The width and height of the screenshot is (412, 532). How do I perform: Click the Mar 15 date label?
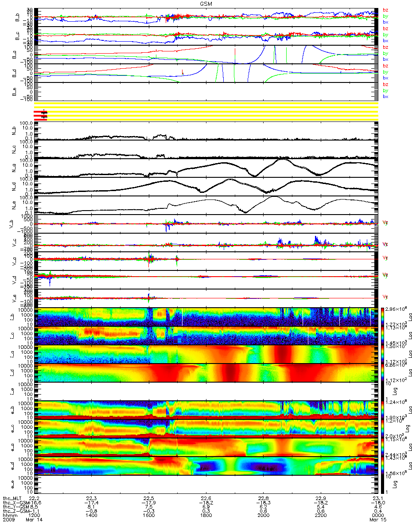pos(377,520)
